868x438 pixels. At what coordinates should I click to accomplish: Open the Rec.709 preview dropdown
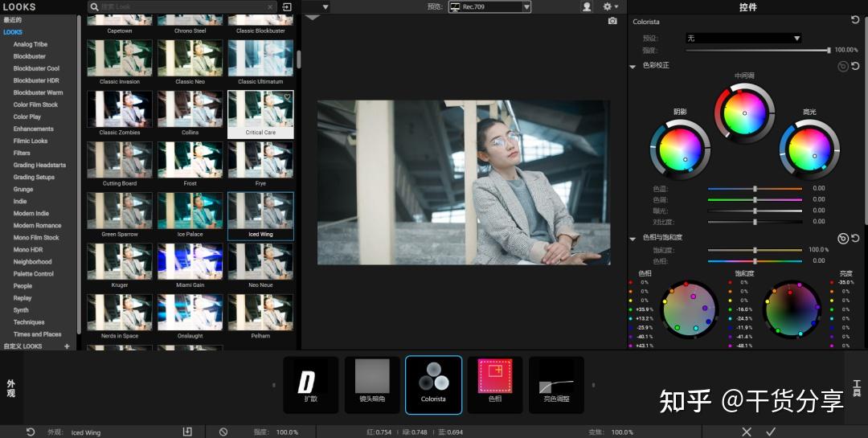click(x=489, y=7)
